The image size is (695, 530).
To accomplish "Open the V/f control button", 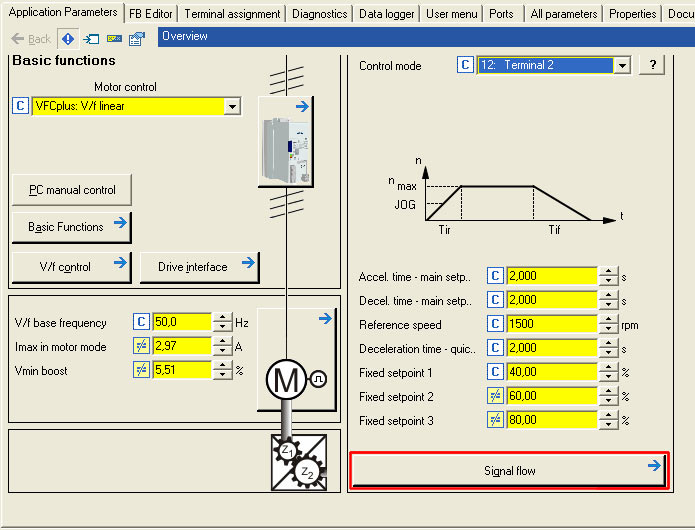I will pyautogui.click(x=71, y=267).
